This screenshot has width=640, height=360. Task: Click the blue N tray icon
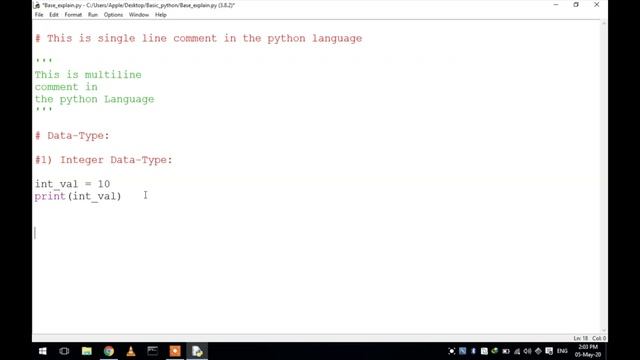(x=462, y=351)
